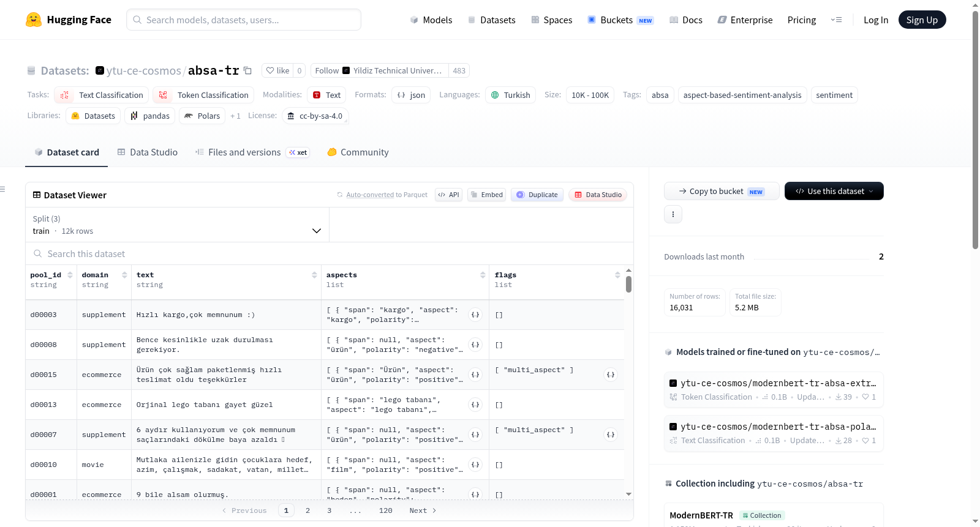
Task: Click the heart like button
Action: 277,70
